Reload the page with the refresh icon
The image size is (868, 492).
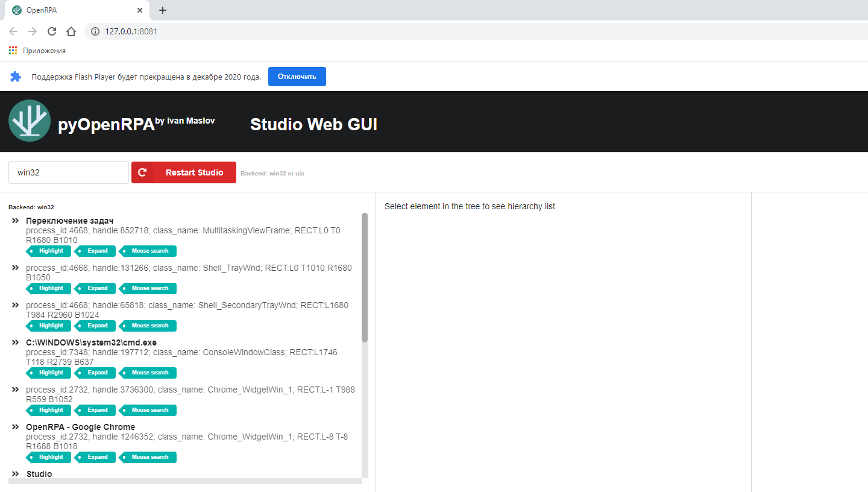(52, 31)
